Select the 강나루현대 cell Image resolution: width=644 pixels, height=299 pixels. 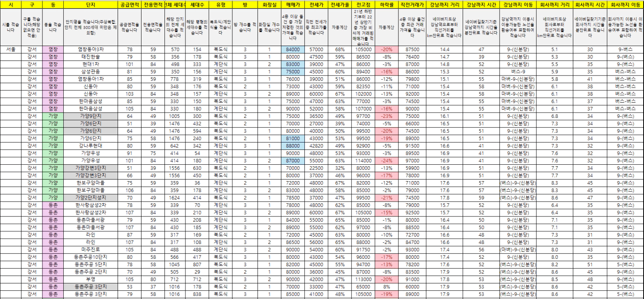[90, 145]
